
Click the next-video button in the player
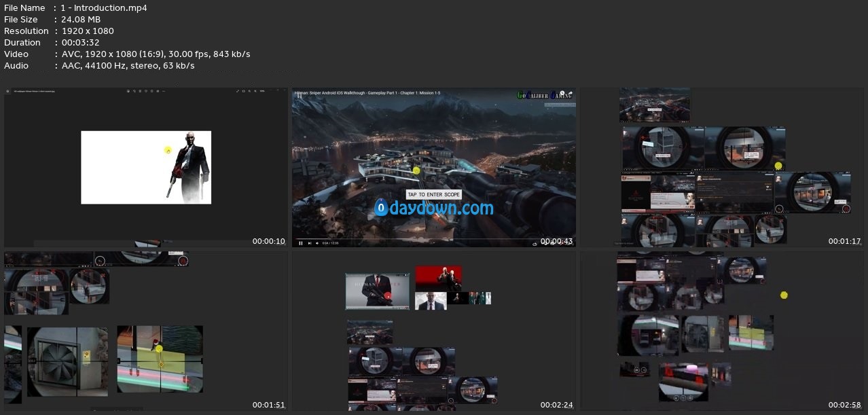[310, 243]
